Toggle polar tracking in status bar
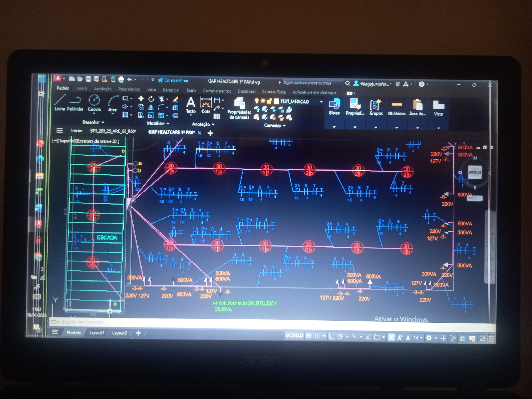The width and height of the screenshot is (532, 399). 340,337
